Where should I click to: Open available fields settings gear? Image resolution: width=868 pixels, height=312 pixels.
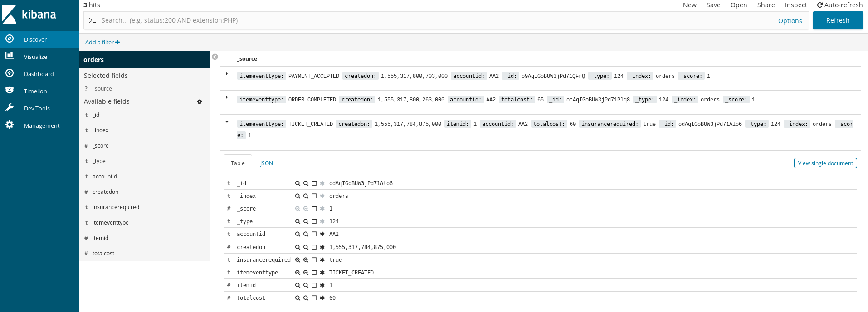click(x=200, y=101)
